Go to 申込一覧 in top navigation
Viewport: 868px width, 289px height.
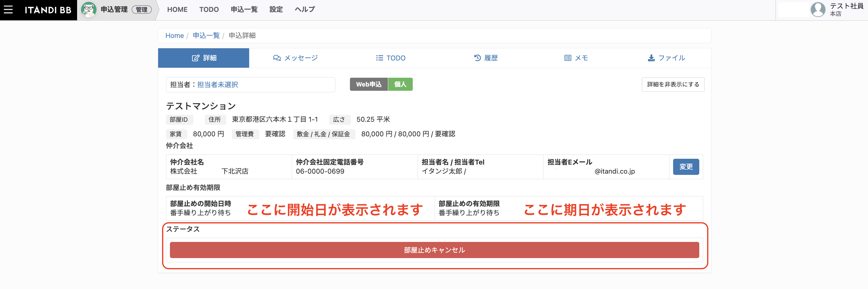point(244,9)
